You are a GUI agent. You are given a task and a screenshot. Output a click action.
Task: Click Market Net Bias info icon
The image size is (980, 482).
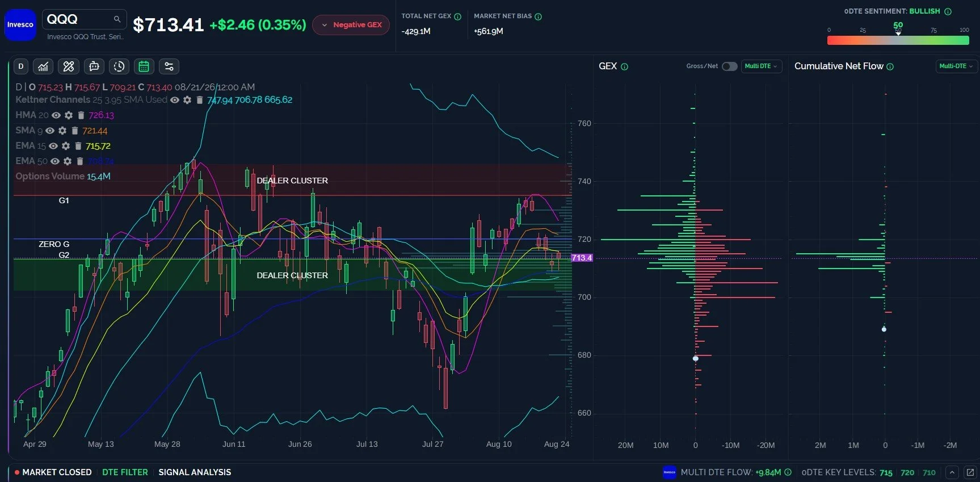click(x=538, y=16)
